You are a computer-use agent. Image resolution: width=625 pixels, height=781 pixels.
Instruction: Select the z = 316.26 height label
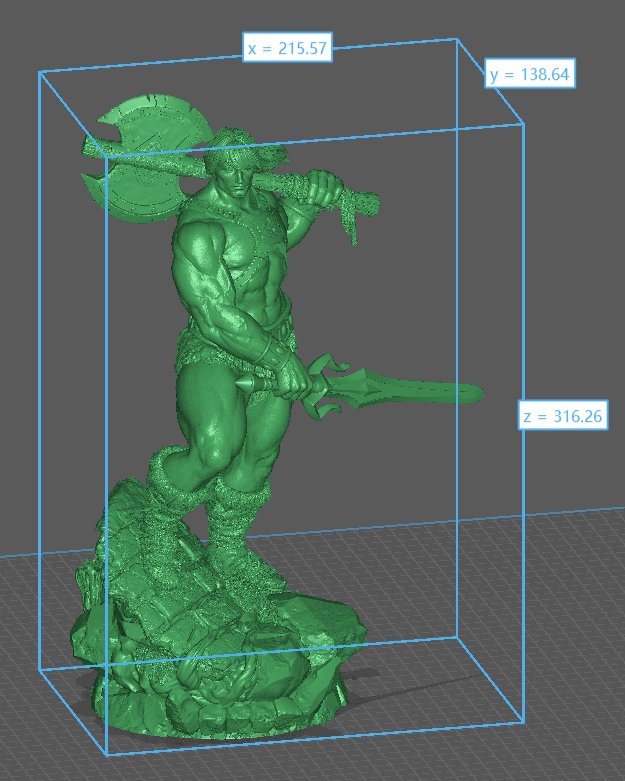click(x=562, y=416)
